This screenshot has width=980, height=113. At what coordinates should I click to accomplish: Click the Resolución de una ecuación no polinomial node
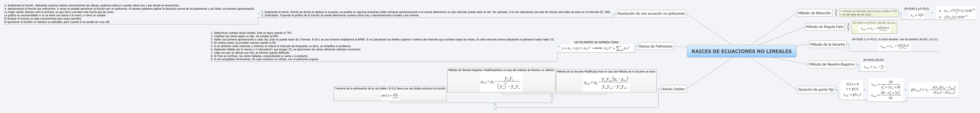650,14
